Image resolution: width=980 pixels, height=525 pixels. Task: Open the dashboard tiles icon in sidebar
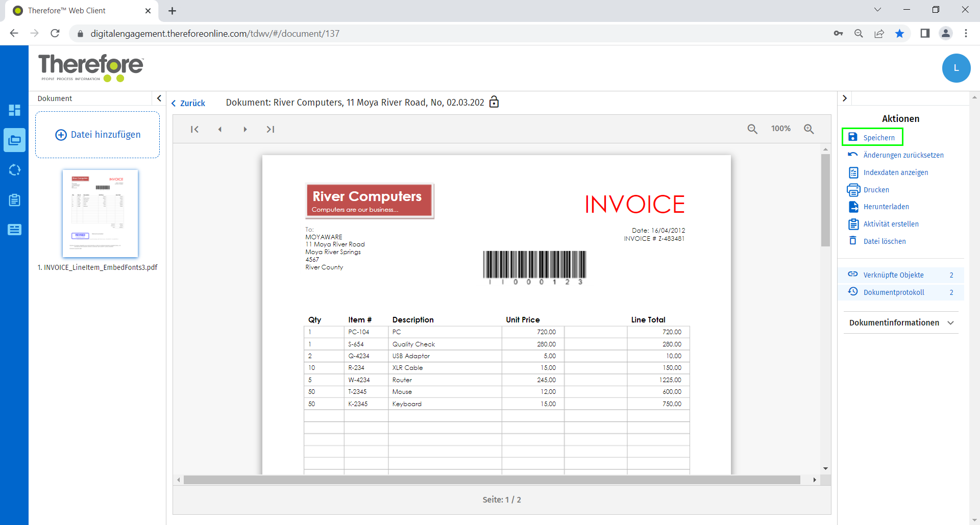coord(14,110)
